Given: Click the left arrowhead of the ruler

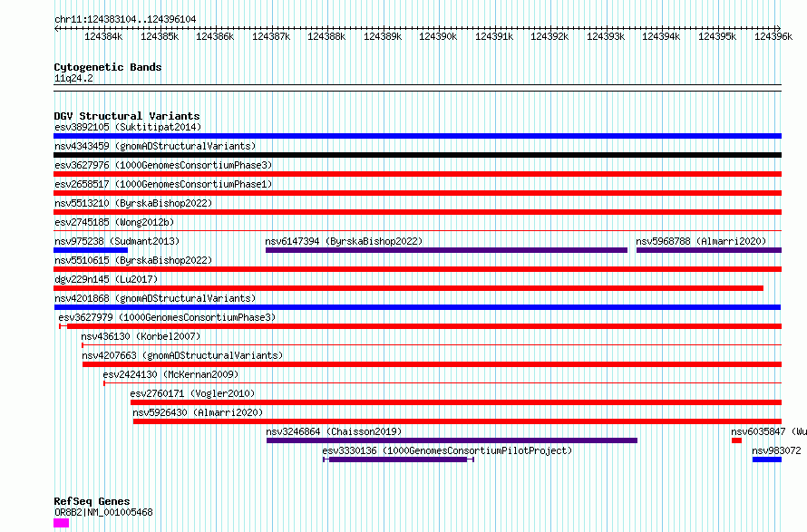Looking at the screenshot, I should coord(56,28).
